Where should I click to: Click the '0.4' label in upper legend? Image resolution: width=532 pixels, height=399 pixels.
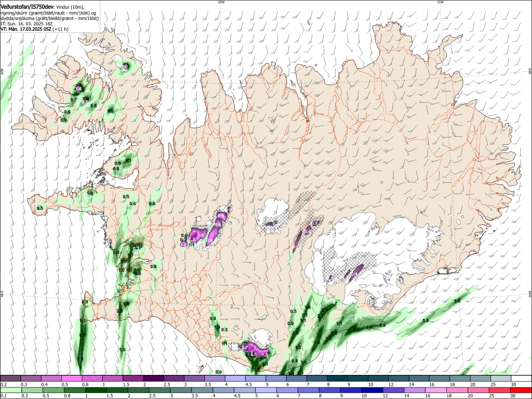point(44,384)
